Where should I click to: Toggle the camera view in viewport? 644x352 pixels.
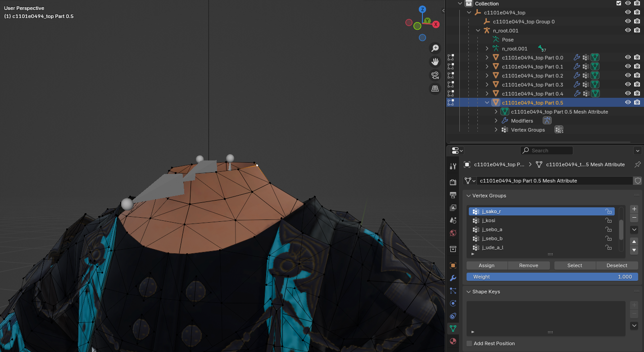pos(435,75)
